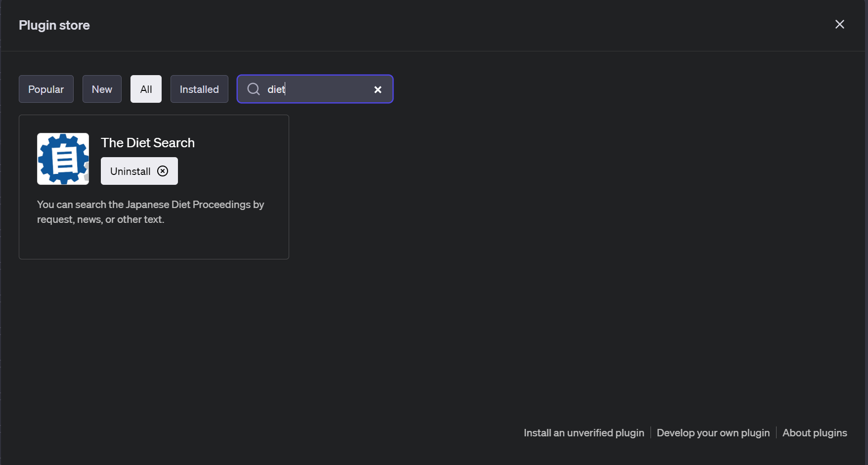868x465 pixels.
Task: Click the divider line below Plugin store header
Action: pos(434,51)
